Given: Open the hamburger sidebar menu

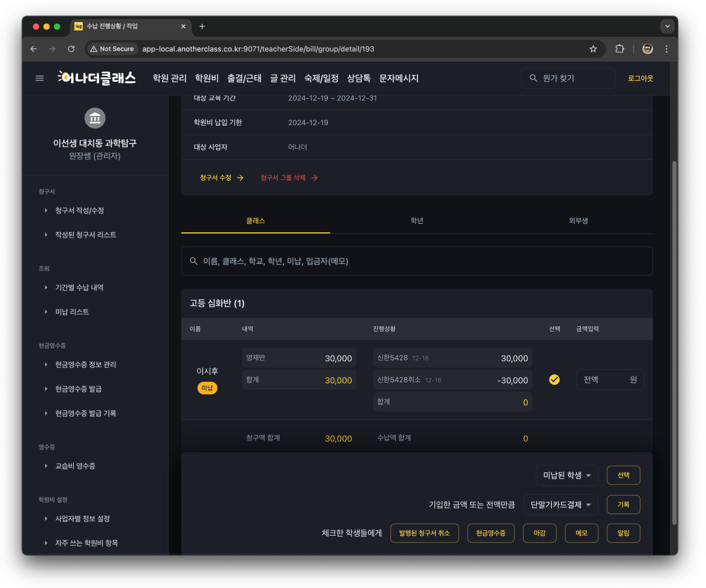Looking at the screenshot, I should pyautogui.click(x=40, y=78).
